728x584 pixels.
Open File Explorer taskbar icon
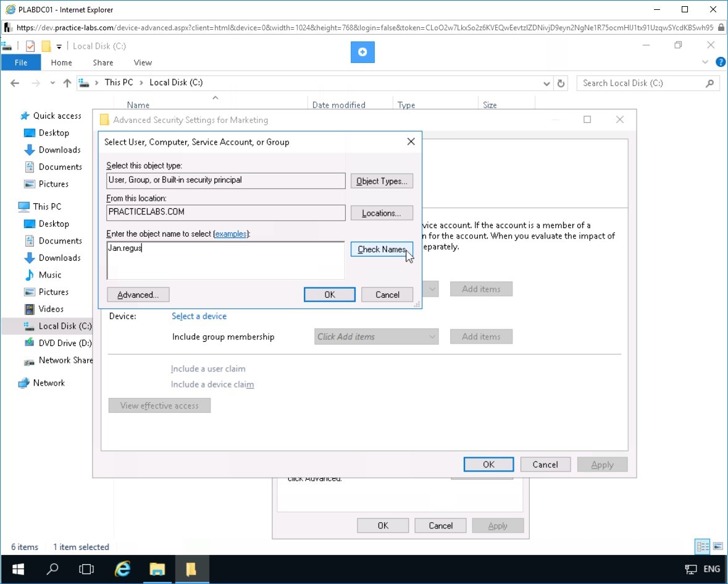157,569
